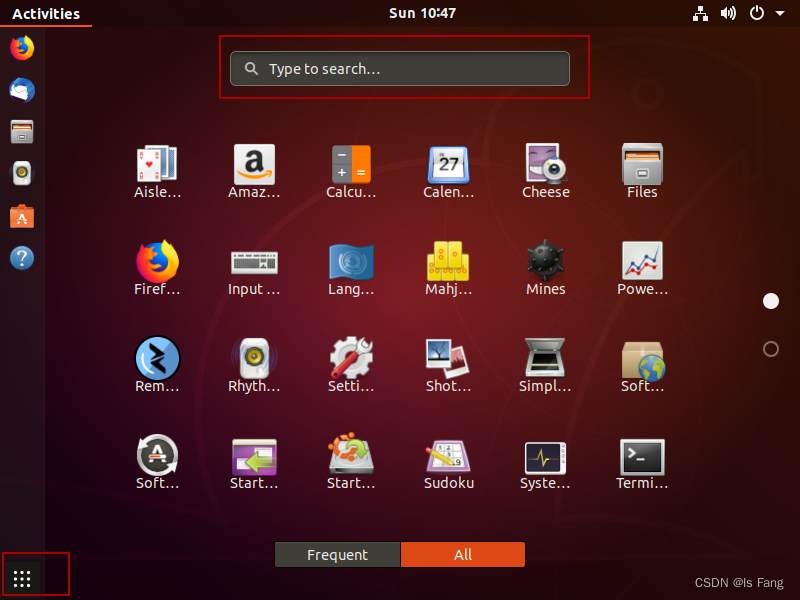Open Ubuntu Software from the dock
Screen dimensions: 800x600
(22, 216)
